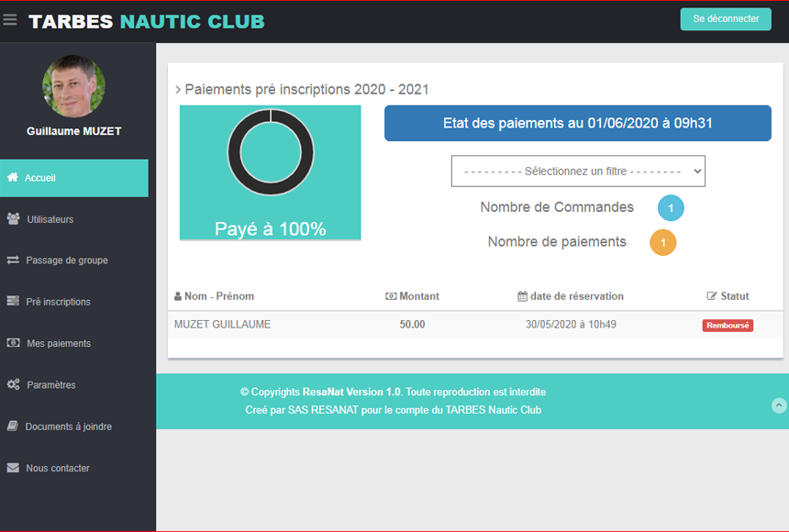Open the hamburger menu icon

(9, 20)
